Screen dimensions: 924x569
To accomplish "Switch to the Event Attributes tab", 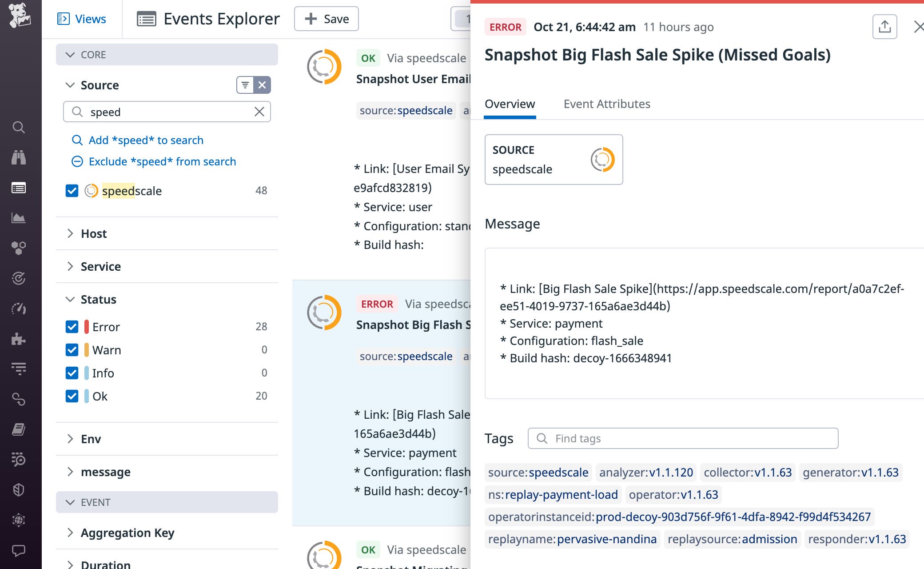I will (x=607, y=104).
